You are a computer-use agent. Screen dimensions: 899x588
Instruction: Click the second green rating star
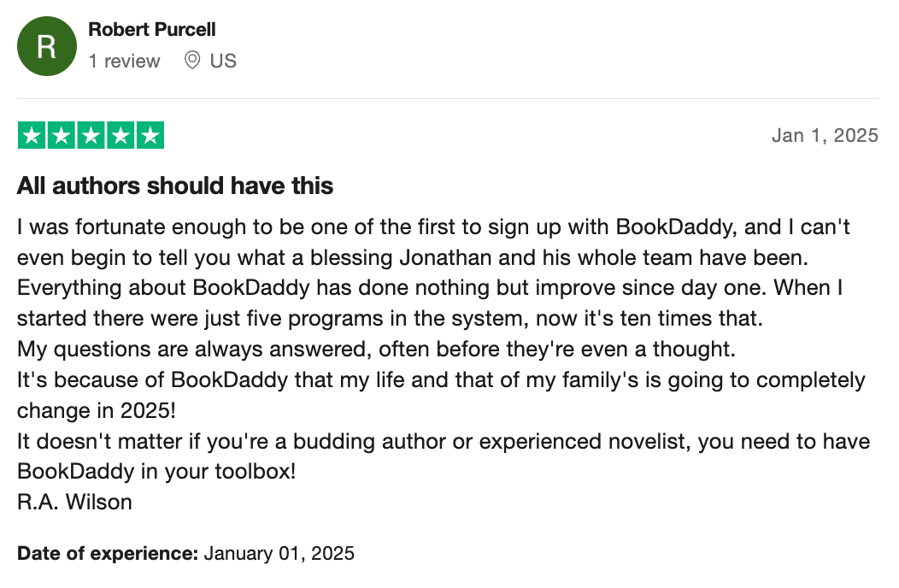click(x=61, y=136)
